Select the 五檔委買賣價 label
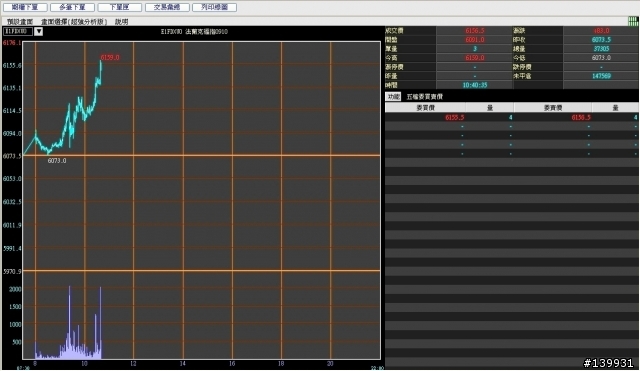Viewport: 640px width, 371px height. coord(424,97)
